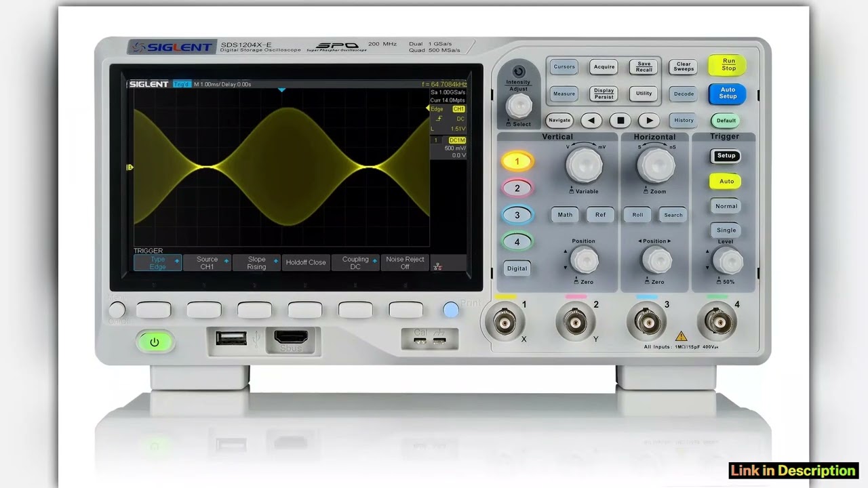Click the navigate forward play arrow
Image resolution: width=868 pixels, height=488 pixels.
(649, 120)
